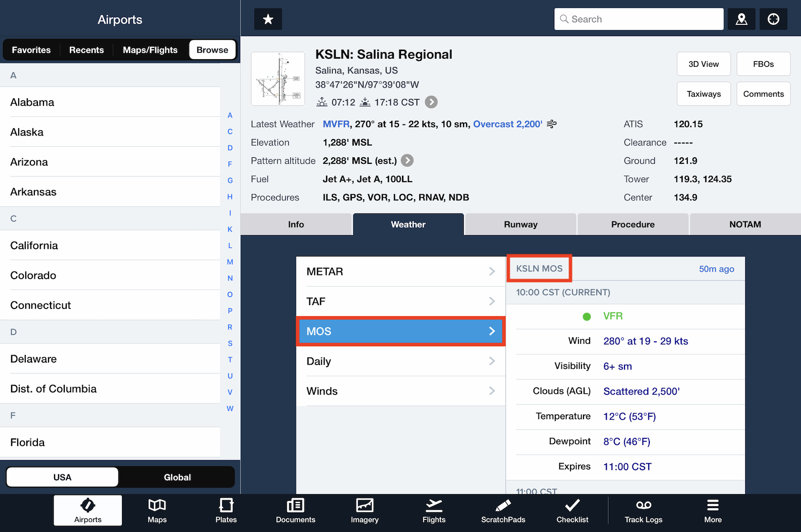
Task: Open the Taxiways button
Action: click(x=704, y=94)
